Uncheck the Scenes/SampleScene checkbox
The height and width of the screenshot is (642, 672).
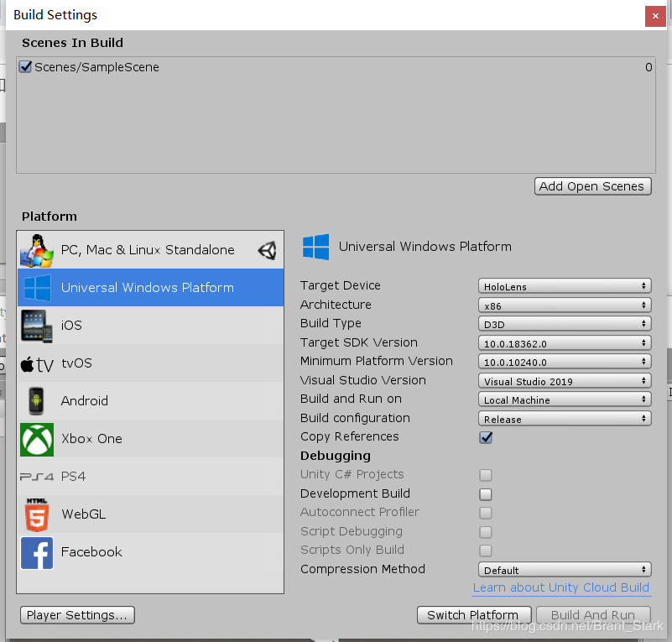tap(25, 67)
